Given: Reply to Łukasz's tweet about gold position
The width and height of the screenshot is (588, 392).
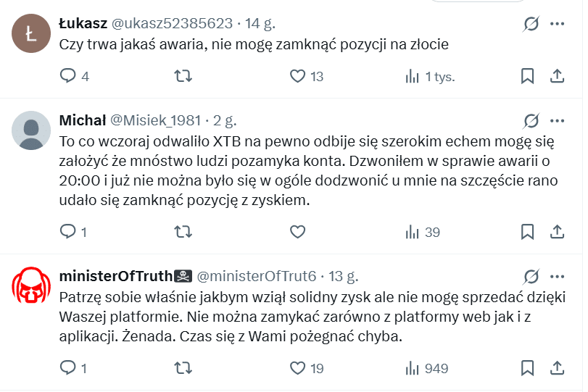Looking at the screenshot, I should 67,76.
